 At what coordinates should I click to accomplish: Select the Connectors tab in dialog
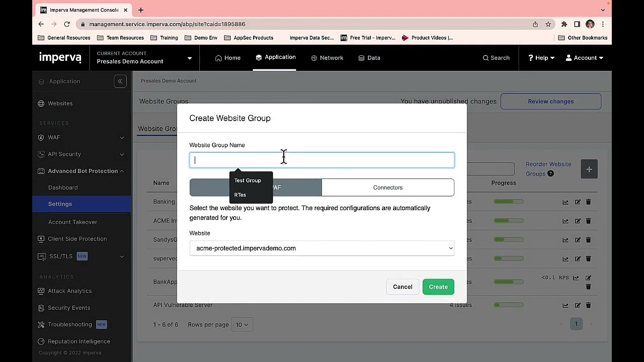tap(388, 188)
